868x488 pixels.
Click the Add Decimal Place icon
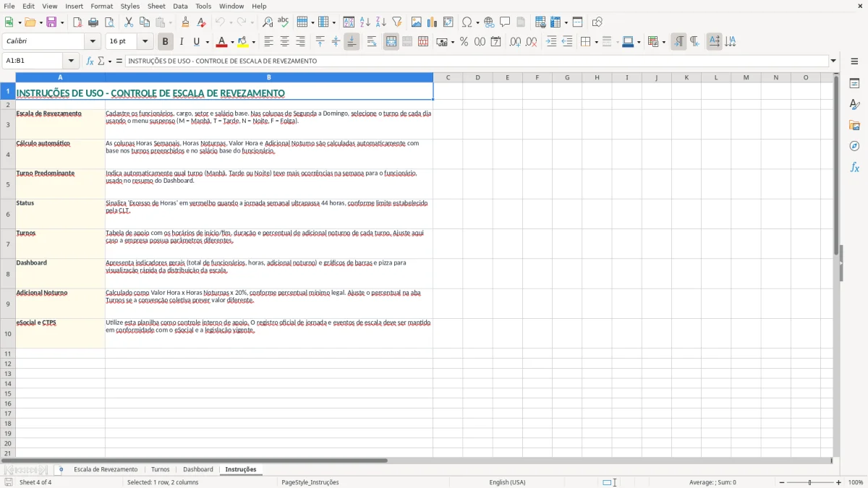[515, 42]
